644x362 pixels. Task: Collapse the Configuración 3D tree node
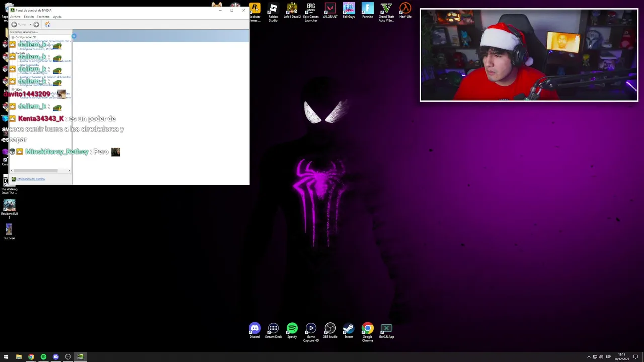click(12, 37)
